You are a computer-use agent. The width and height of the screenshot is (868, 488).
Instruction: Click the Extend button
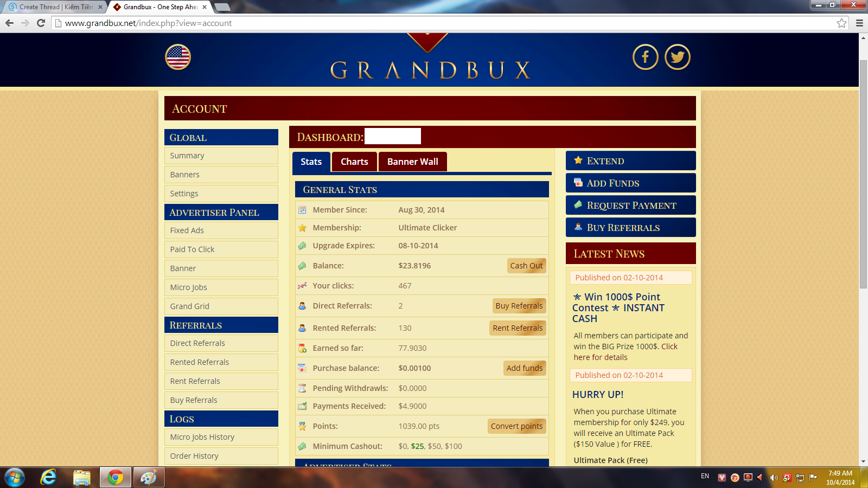click(631, 160)
